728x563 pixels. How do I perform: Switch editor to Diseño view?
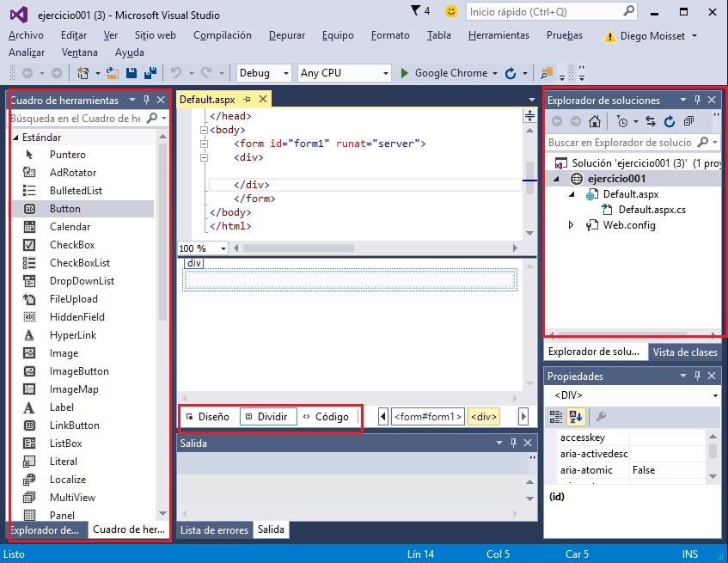point(207,417)
